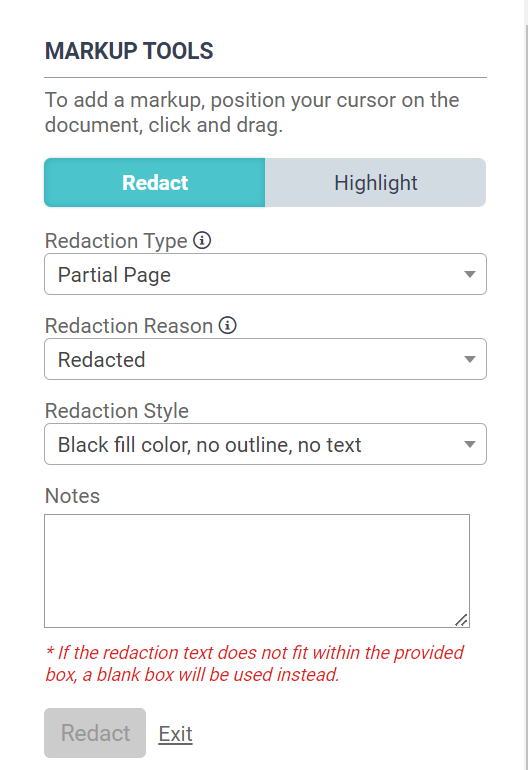Switch to the Highlight markup mode
This screenshot has height=770, width=528.
pyautogui.click(x=376, y=183)
